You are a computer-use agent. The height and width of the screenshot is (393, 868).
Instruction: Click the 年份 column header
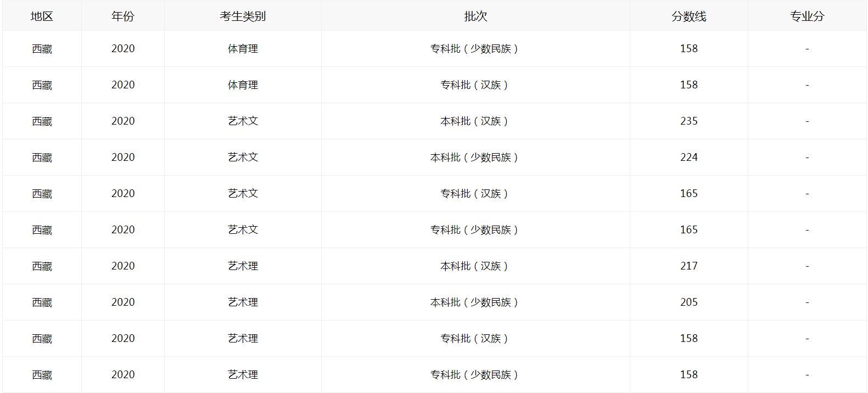click(122, 16)
